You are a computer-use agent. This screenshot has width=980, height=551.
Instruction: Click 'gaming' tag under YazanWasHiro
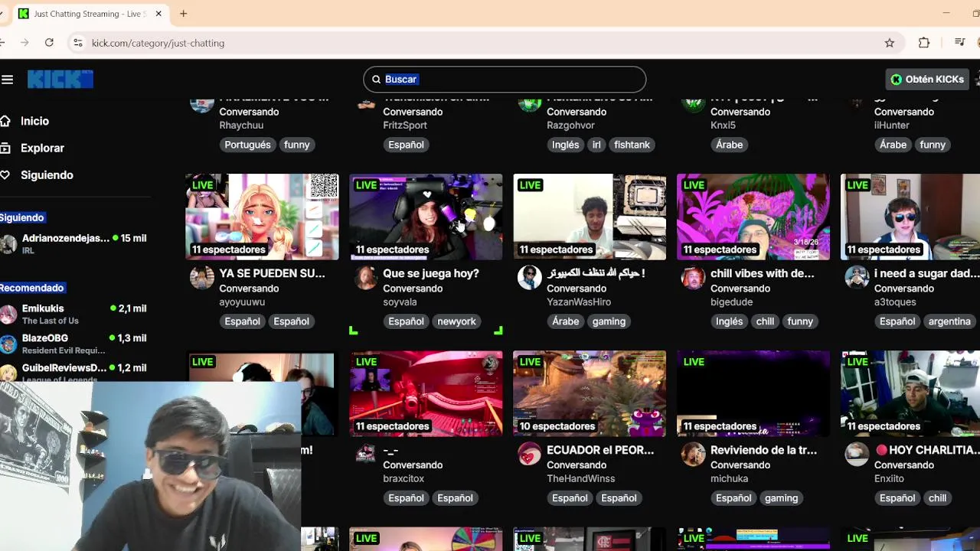click(x=609, y=321)
